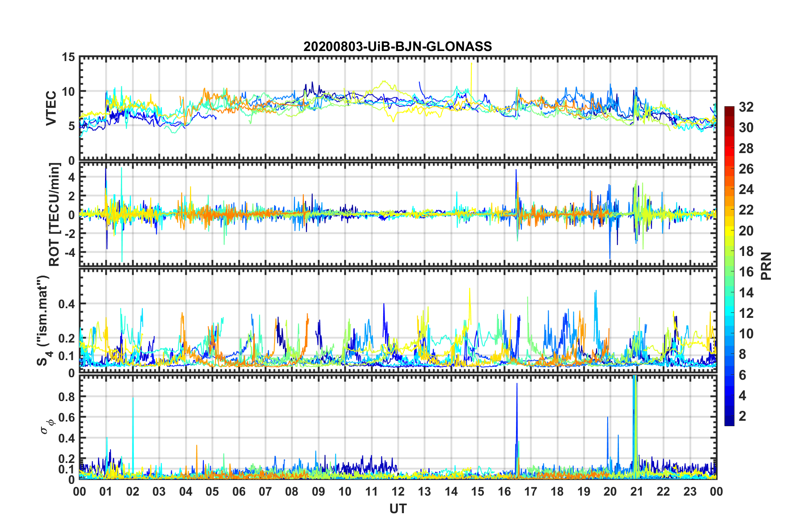Image resolution: width=796 pixels, height=532 pixels.
Task: Click the plot title 20200803-UiB-BJN-GLONASS
Action: click(x=398, y=46)
